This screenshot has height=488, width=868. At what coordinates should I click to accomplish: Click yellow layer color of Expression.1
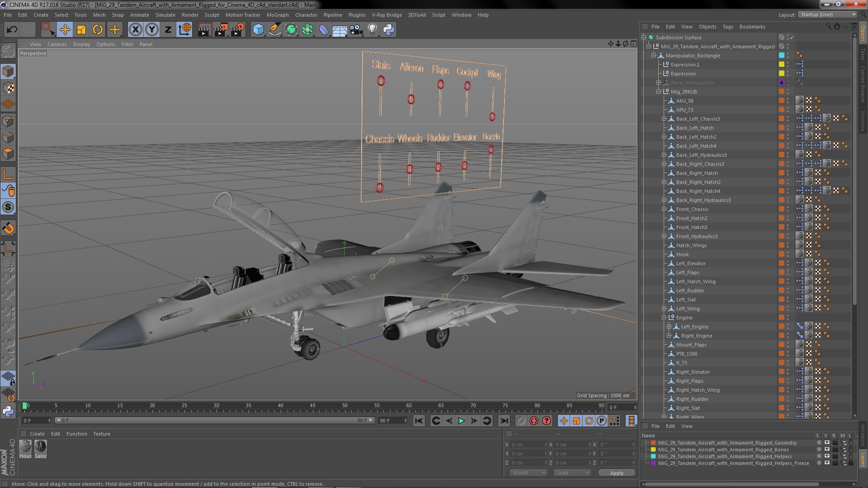[781, 65]
